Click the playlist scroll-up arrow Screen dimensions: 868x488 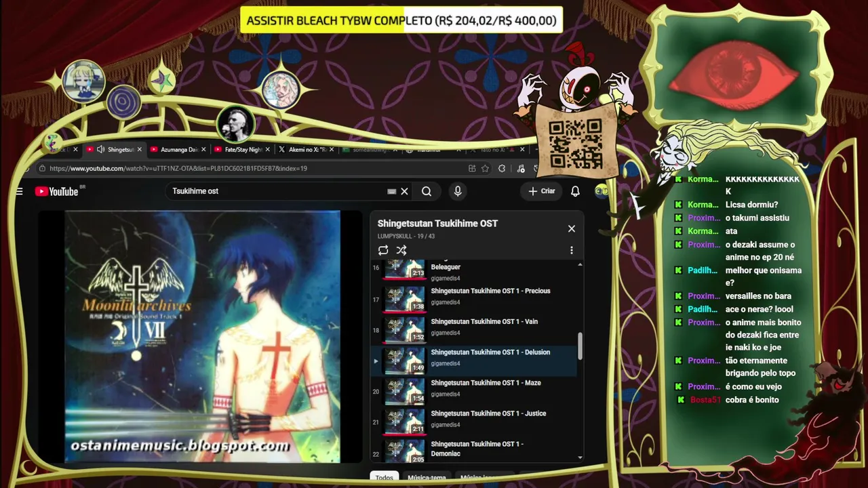[x=580, y=264]
